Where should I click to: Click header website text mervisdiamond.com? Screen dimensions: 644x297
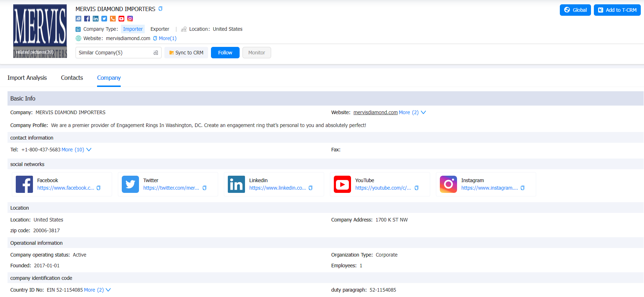[128, 38]
